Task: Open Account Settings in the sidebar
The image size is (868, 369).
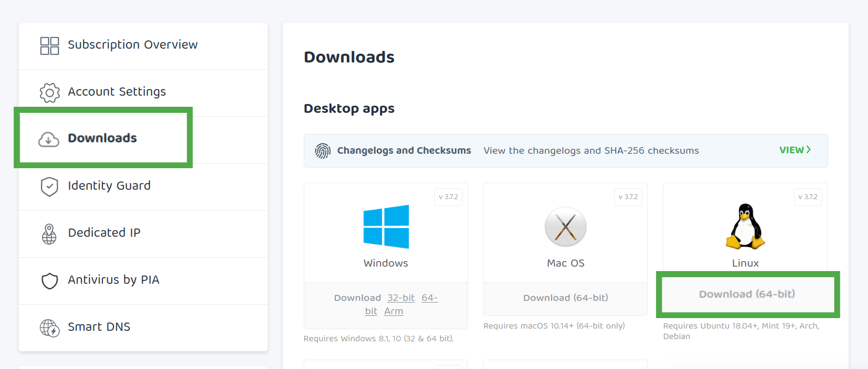Action: pos(143,93)
